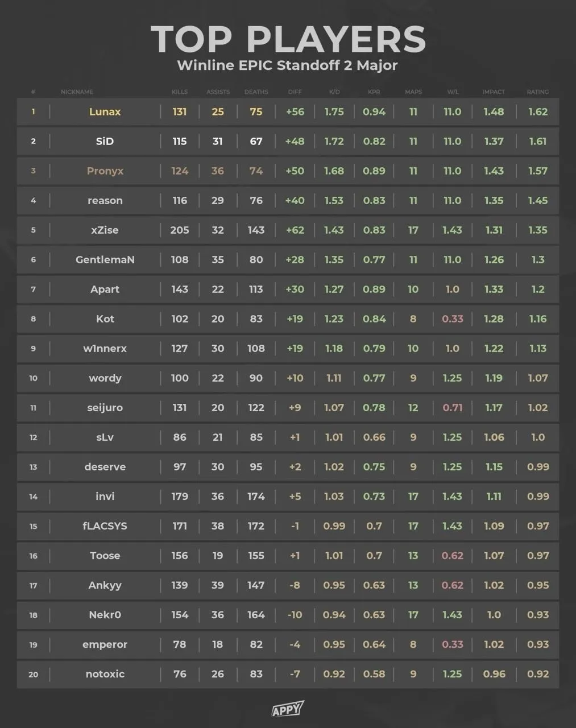Click Ankyy's assists value 39
The image size is (576, 728).
[x=218, y=585]
